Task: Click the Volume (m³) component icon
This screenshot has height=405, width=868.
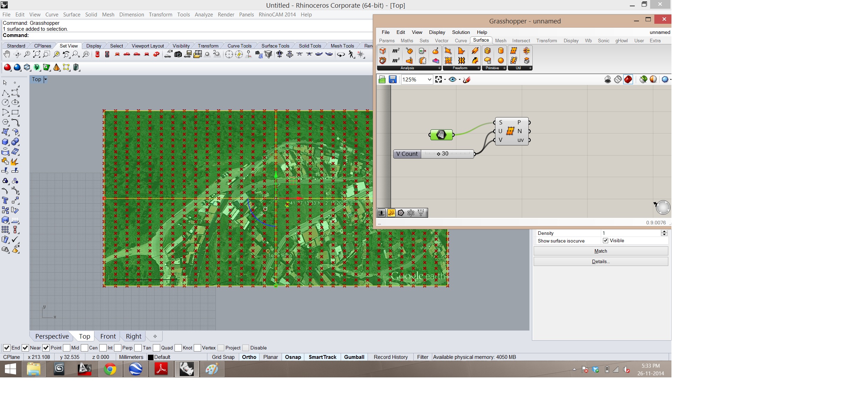Action: tap(396, 60)
